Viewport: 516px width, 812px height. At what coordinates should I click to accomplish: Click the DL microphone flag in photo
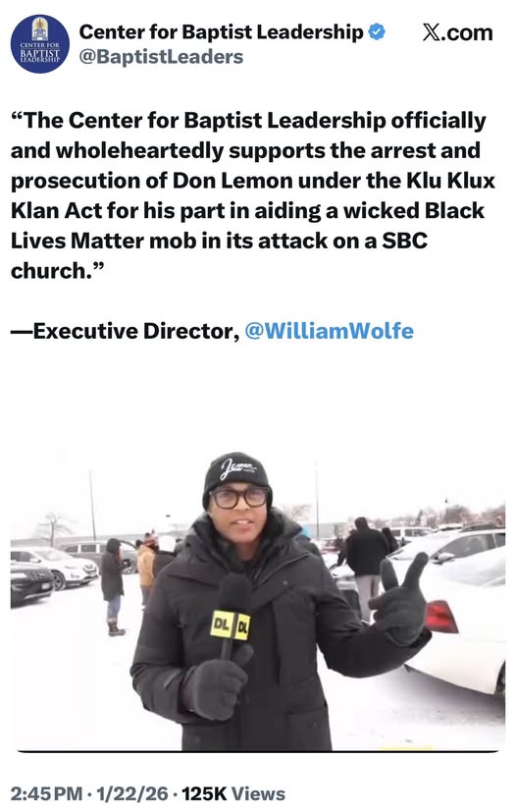231,625
